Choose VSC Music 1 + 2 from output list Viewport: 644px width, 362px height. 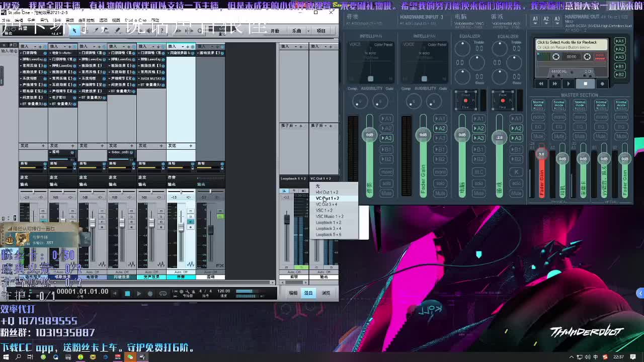point(330,217)
